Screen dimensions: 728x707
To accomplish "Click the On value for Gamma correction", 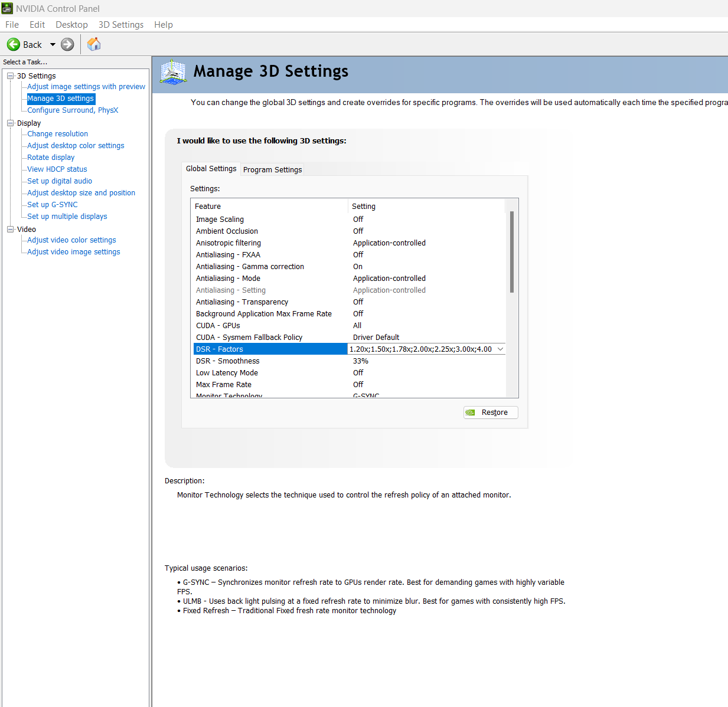I will tap(358, 266).
